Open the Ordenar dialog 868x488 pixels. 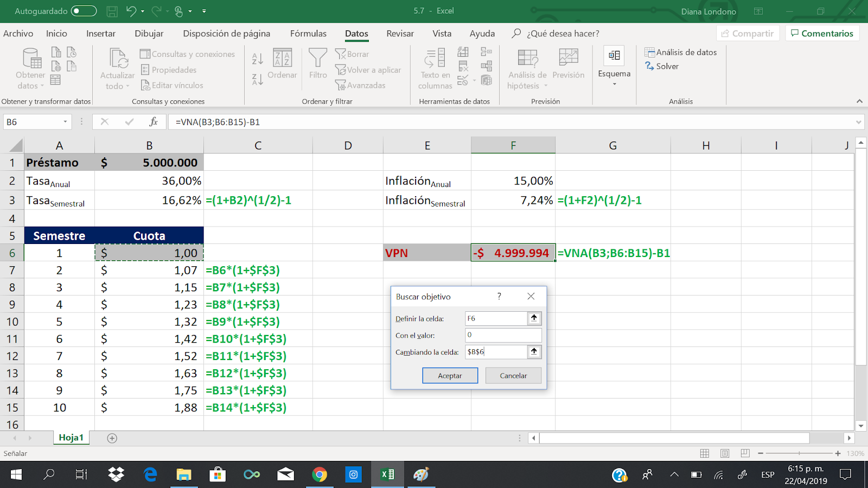point(282,64)
